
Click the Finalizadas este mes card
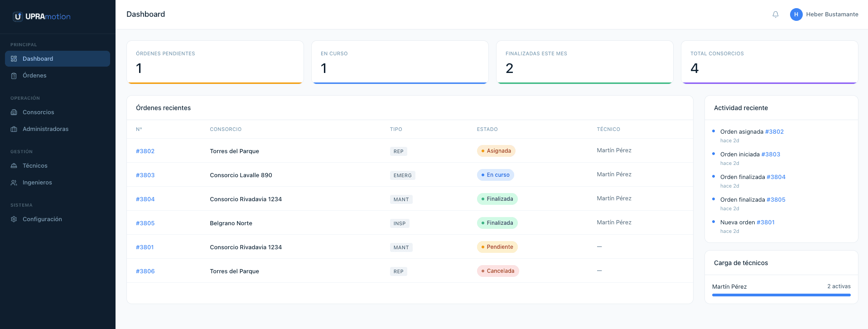(585, 63)
